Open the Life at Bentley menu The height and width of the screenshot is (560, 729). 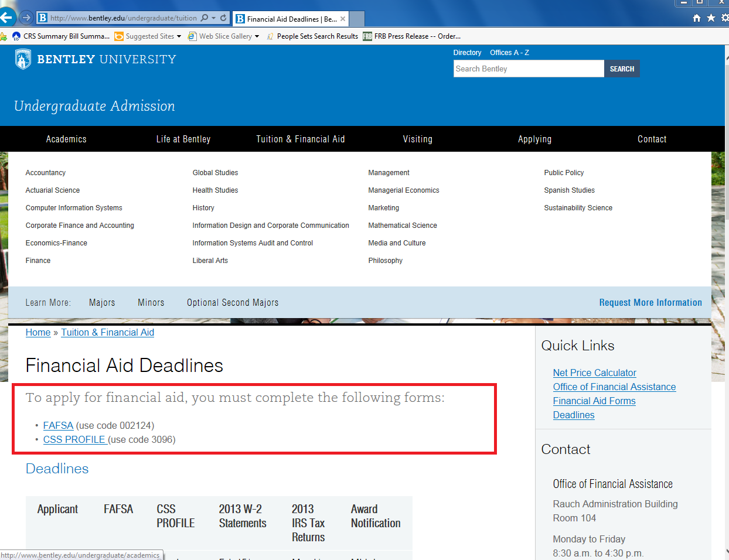pyautogui.click(x=183, y=139)
